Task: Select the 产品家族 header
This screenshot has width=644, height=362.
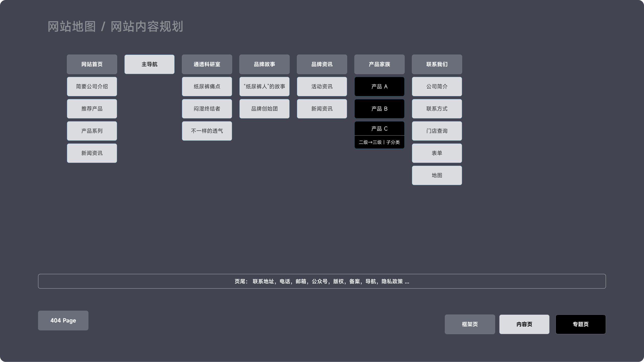Action: coord(379,64)
